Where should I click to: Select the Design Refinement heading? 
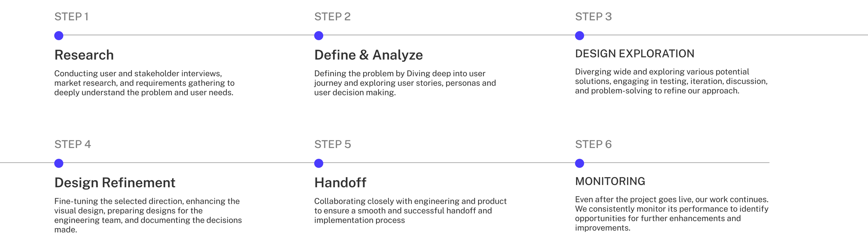click(x=115, y=183)
